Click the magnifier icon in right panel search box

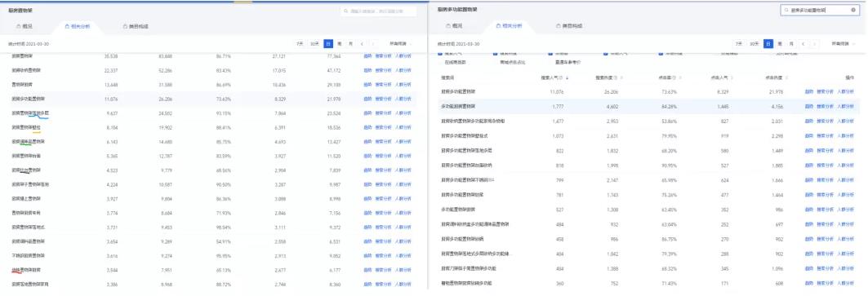pos(787,11)
